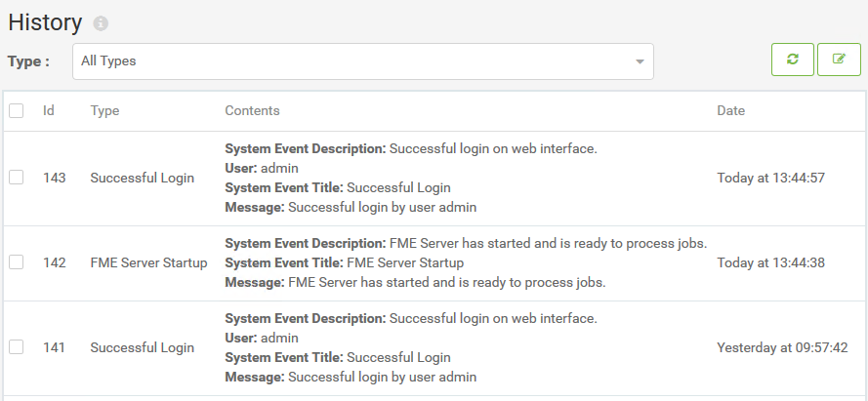This screenshot has height=401, width=868.
Task: Select the checkbox for event 141
Action: point(16,347)
